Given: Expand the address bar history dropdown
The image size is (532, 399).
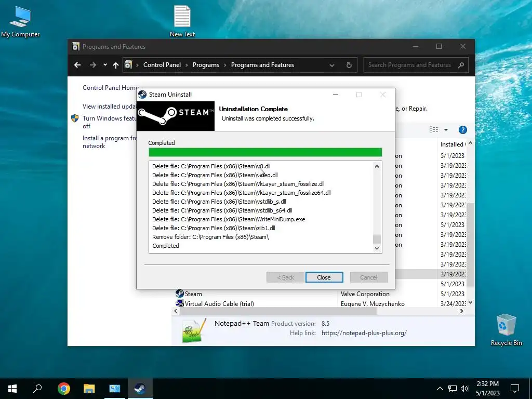Looking at the screenshot, I should pyautogui.click(x=332, y=65).
